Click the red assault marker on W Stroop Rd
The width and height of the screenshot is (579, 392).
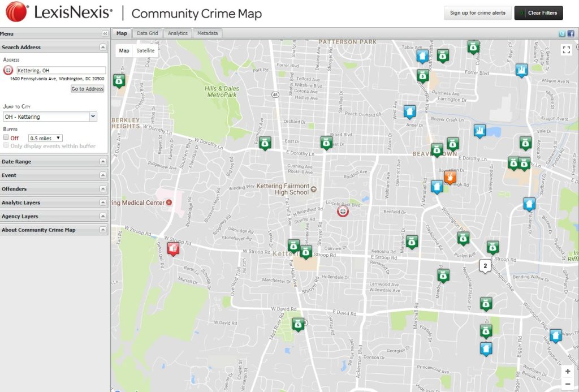click(x=173, y=248)
